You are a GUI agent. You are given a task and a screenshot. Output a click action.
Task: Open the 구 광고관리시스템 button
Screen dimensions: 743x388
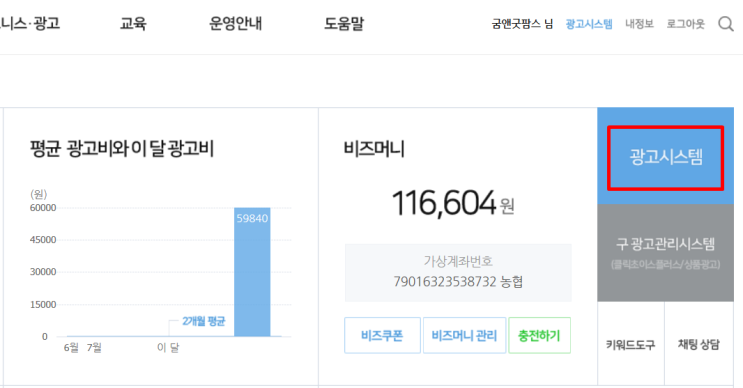(x=665, y=253)
